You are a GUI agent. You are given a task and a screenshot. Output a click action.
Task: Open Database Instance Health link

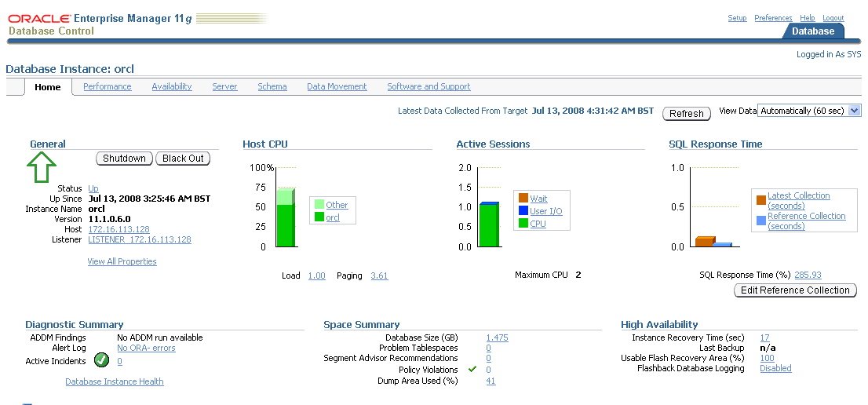(x=115, y=381)
